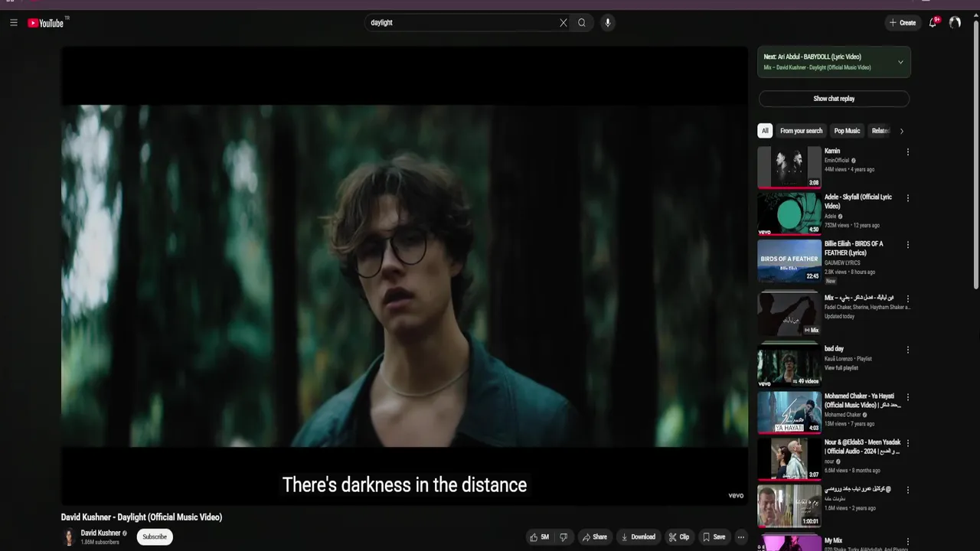Image resolution: width=980 pixels, height=551 pixels.
Task: Click the page vertical scrollbar
Action: click(x=975, y=153)
